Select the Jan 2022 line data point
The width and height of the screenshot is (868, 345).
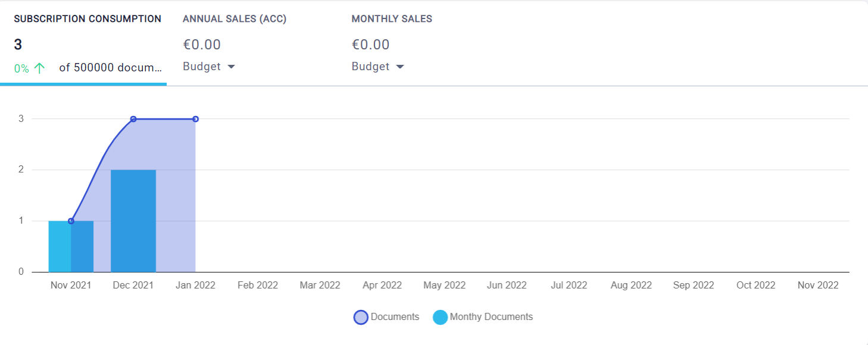(x=195, y=119)
